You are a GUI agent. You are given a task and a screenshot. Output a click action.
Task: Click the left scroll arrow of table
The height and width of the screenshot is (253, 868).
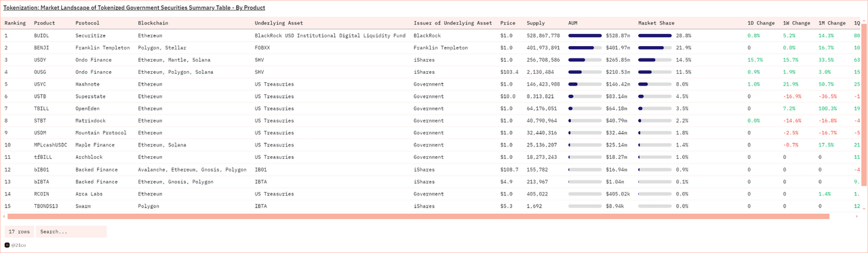pyautogui.click(x=5, y=216)
